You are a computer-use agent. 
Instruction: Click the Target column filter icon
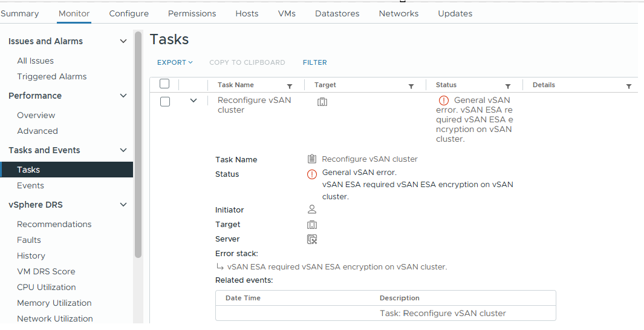pos(411,86)
